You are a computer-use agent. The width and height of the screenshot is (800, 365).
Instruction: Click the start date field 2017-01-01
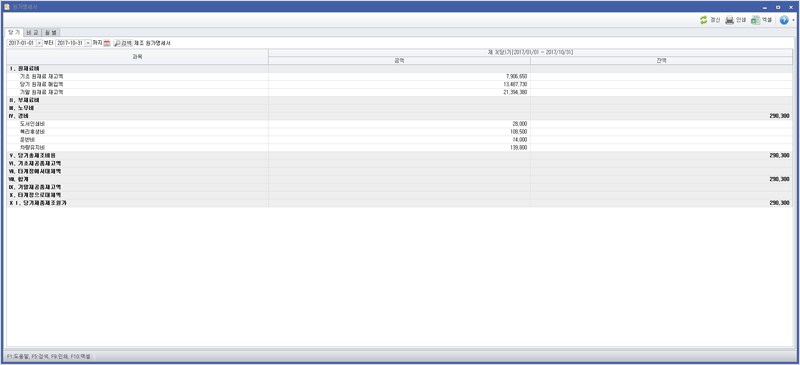21,43
